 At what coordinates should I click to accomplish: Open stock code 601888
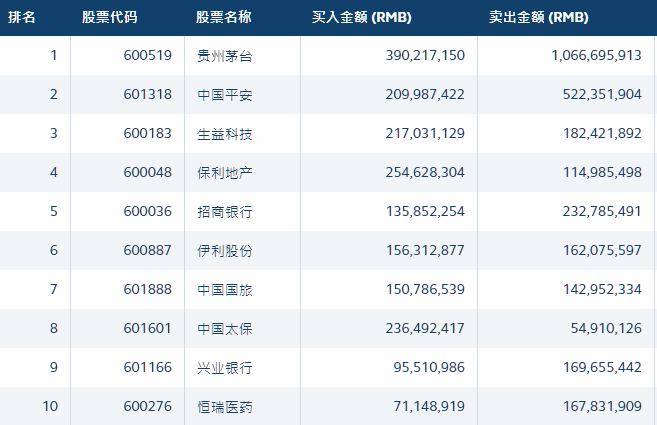click(148, 290)
